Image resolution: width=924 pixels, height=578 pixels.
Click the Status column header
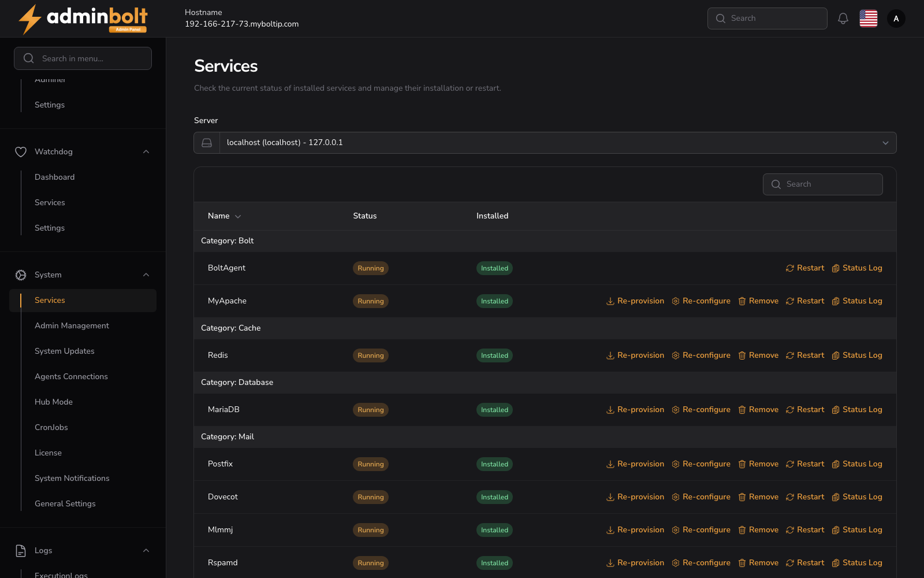365,216
